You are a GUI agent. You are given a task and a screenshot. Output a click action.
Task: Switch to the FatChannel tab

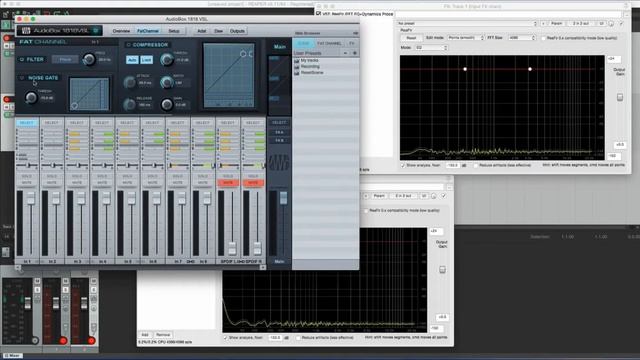(148, 31)
